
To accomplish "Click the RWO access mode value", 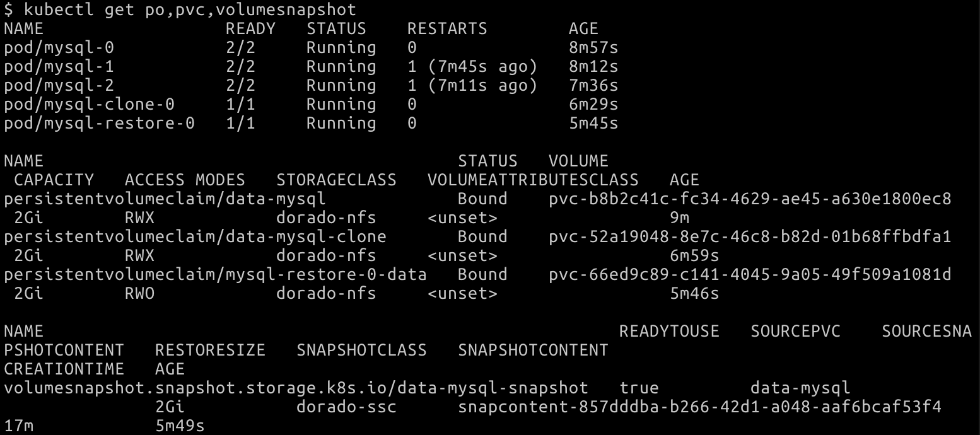I will pyautogui.click(x=139, y=293).
